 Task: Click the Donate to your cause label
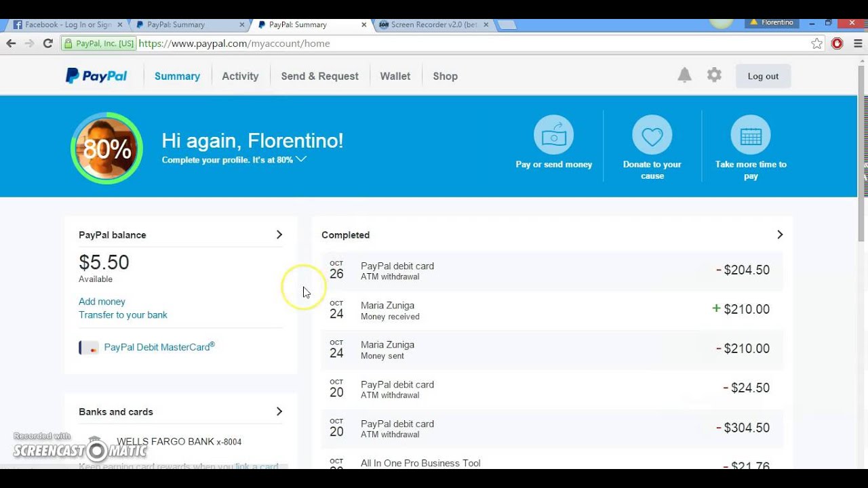[x=652, y=170]
